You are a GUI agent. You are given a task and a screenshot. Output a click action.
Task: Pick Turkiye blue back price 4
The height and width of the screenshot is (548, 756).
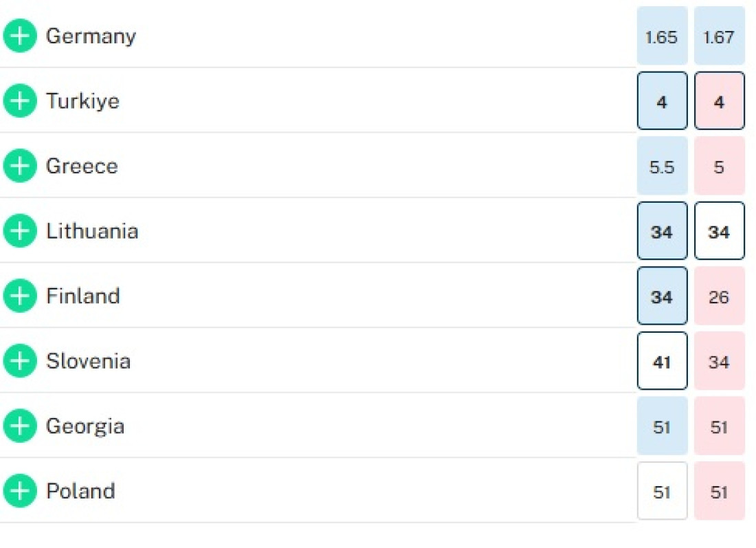(662, 101)
